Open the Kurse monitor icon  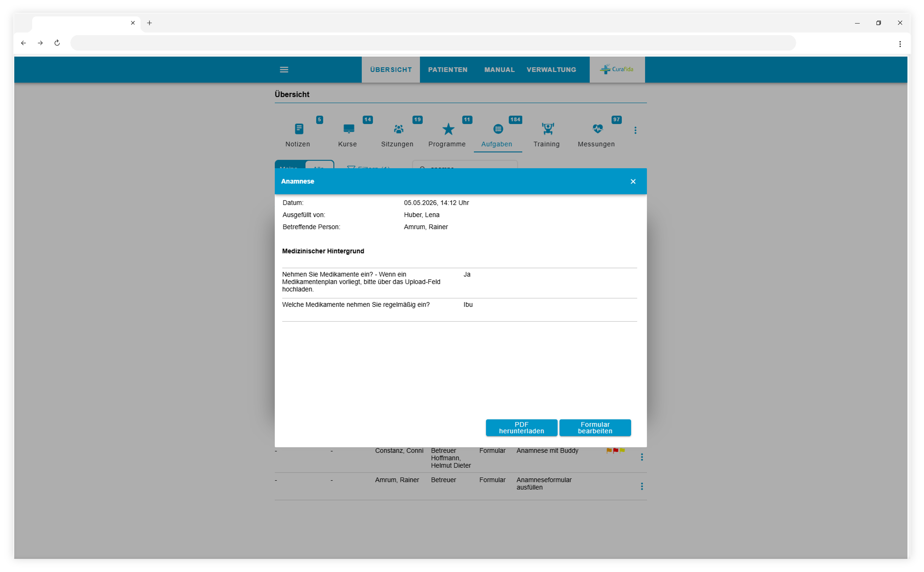pyautogui.click(x=348, y=129)
